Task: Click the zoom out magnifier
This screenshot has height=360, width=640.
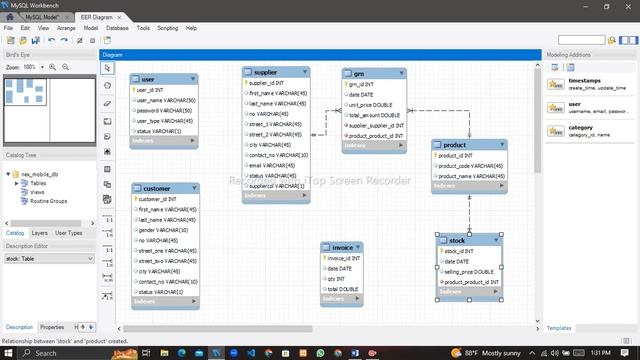Action: coord(65,67)
